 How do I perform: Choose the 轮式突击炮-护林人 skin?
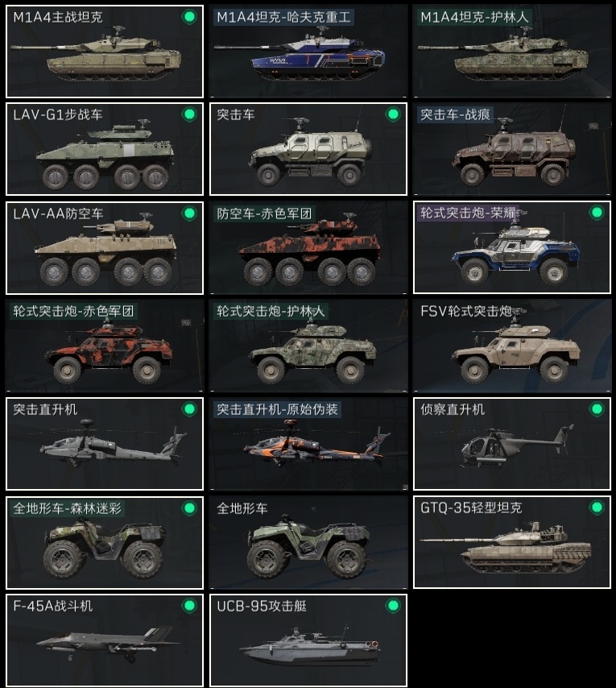tap(308, 346)
